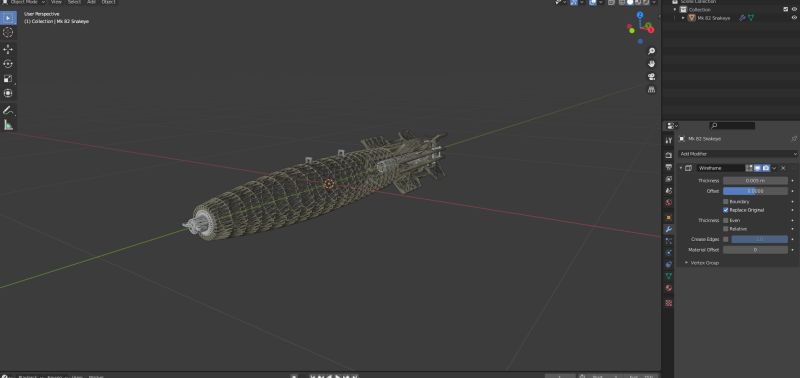The image size is (800, 378).
Task: Open the Texture properties tab
Action: tap(668, 303)
